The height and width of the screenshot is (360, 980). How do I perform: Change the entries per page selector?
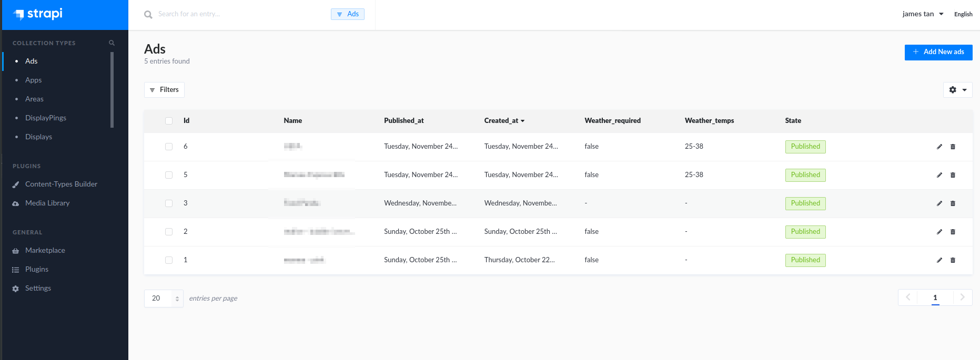click(164, 299)
